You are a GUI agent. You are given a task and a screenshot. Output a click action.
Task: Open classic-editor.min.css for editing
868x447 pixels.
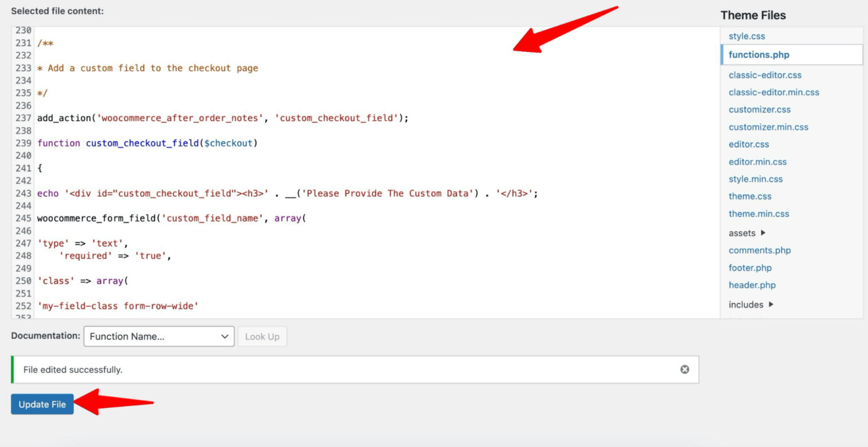click(774, 92)
